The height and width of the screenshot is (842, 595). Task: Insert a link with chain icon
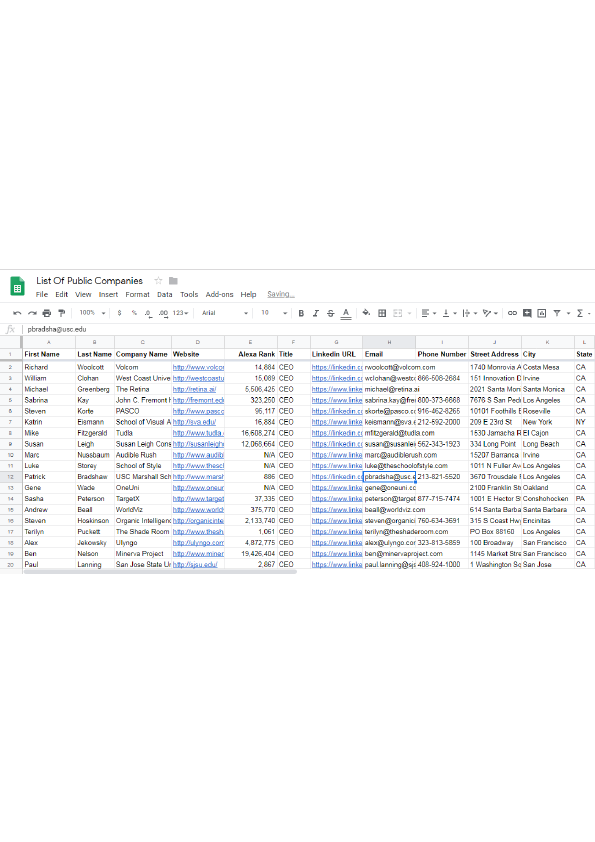pos(512,313)
